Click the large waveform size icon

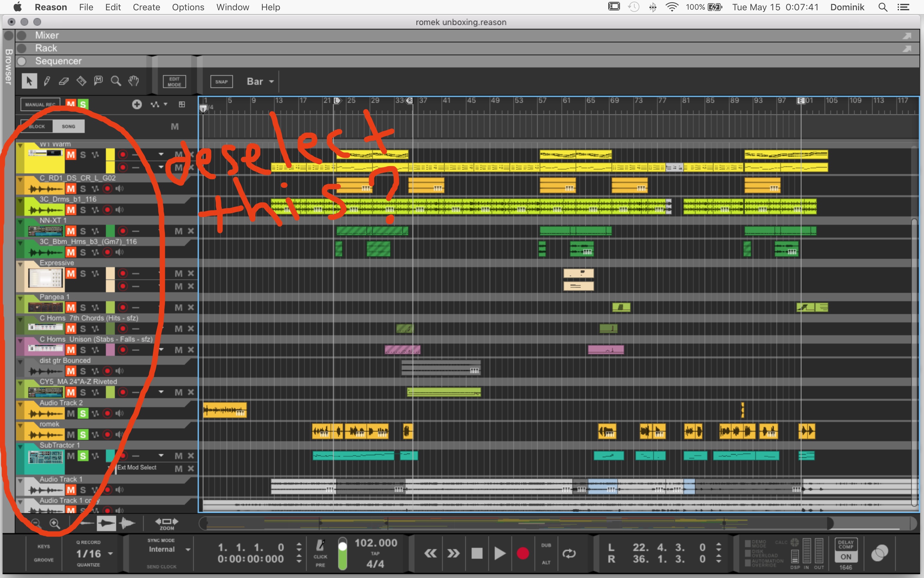pos(127,523)
